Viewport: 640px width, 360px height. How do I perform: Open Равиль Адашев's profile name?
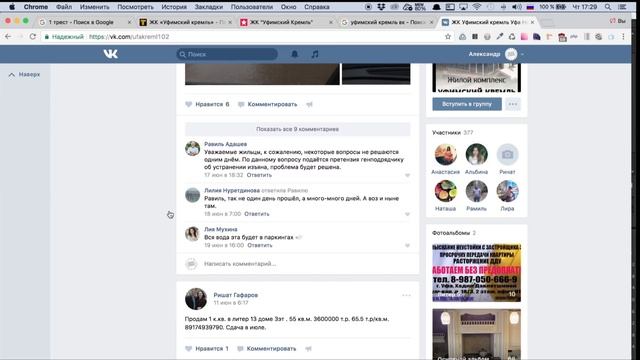click(225, 144)
